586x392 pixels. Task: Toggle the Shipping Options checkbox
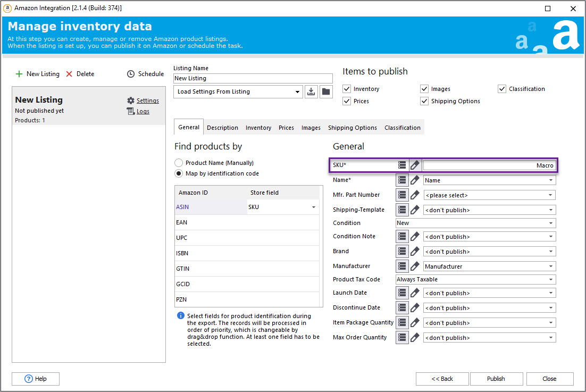click(x=424, y=101)
